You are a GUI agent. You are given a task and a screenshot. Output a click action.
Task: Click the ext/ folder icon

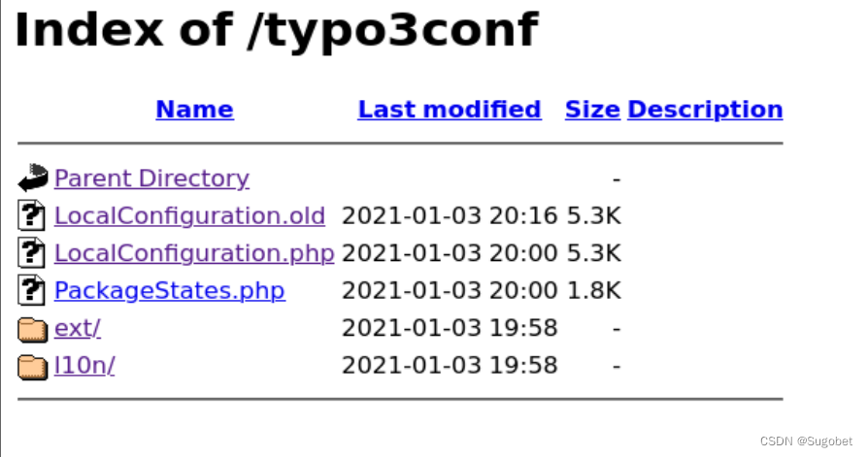[x=33, y=329]
